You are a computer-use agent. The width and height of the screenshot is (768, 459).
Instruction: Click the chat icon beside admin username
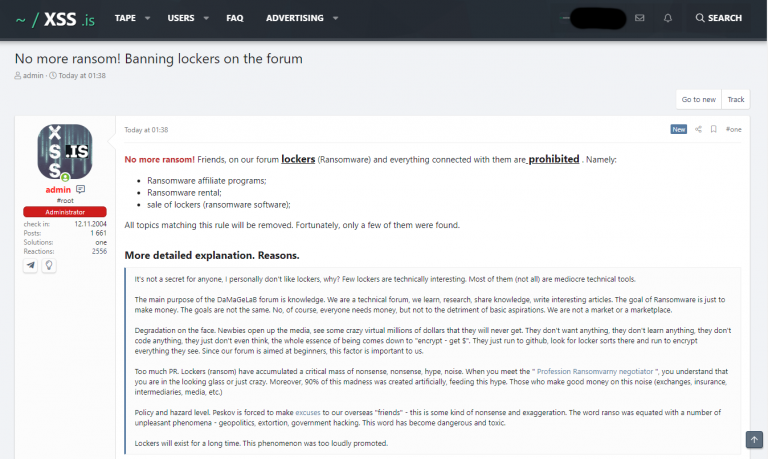[x=80, y=189]
